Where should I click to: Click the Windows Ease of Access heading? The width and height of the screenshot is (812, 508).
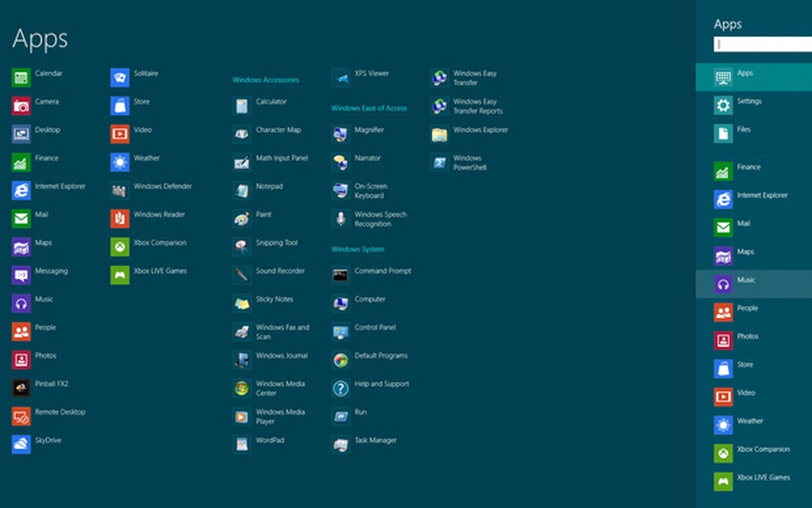coord(369,108)
